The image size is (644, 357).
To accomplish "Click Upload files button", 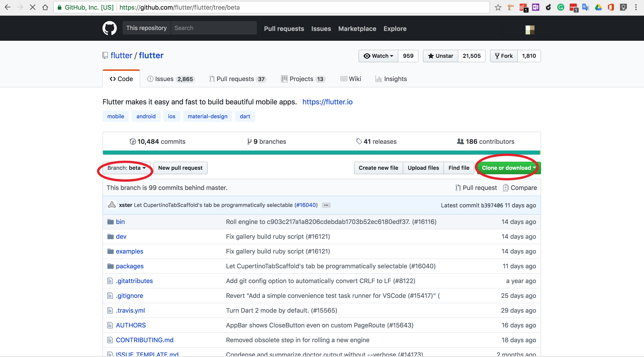I will (x=423, y=168).
